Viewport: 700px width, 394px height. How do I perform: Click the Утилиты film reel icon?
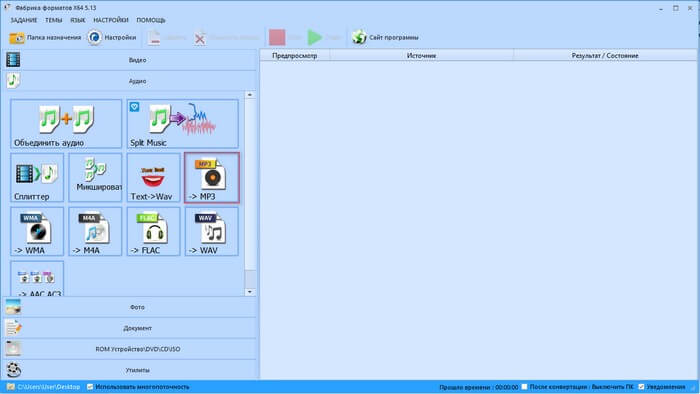pos(13,369)
